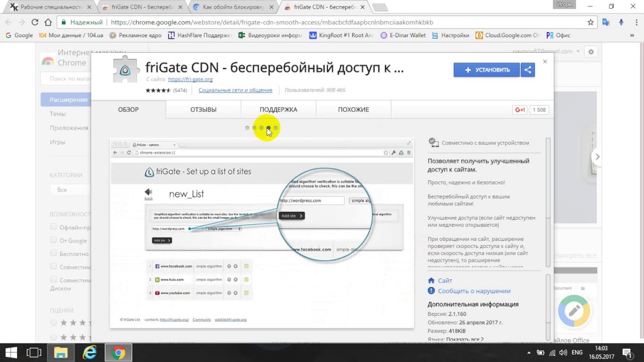Select Расширения in store sidebar
Viewport: 644px width, 362px height.
point(66,100)
